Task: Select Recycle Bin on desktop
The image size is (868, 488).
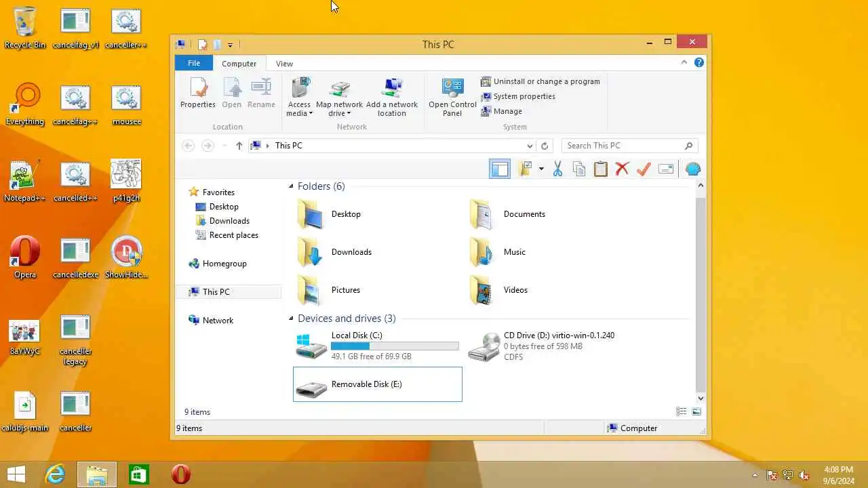Action: tap(25, 28)
